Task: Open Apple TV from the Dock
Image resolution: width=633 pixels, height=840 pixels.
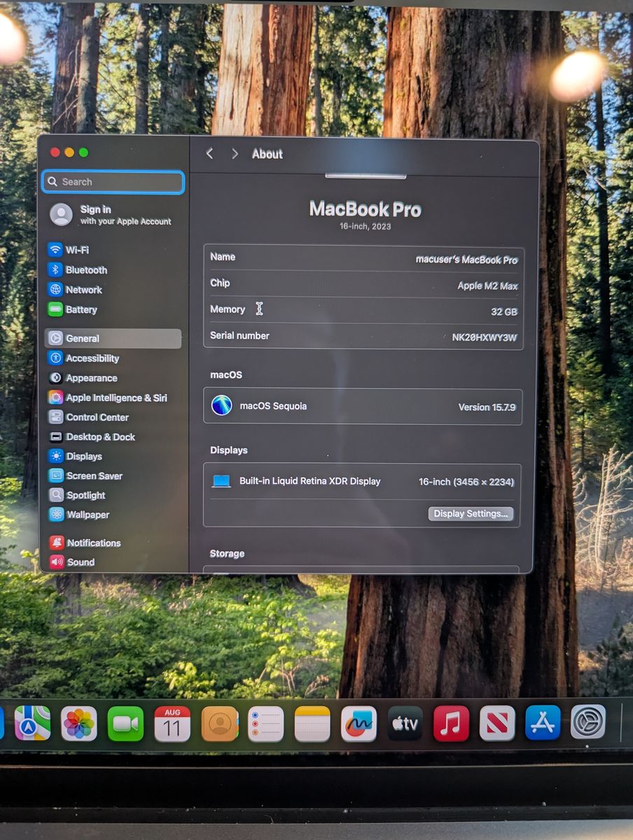Action: tap(405, 723)
